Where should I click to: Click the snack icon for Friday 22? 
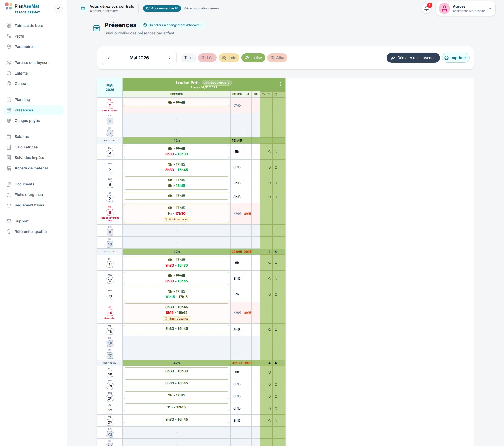point(276,421)
